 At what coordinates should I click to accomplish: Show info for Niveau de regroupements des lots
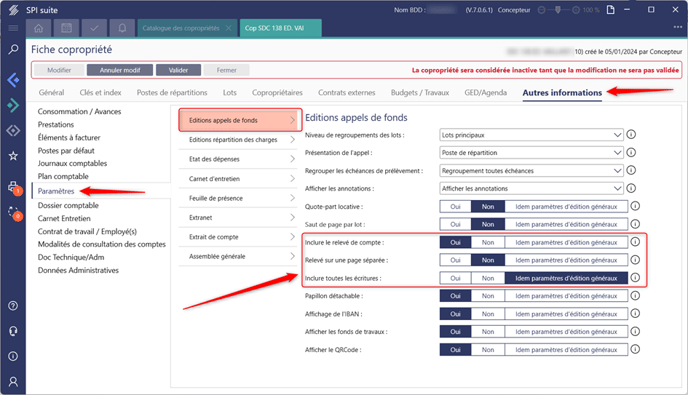point(631,134)
